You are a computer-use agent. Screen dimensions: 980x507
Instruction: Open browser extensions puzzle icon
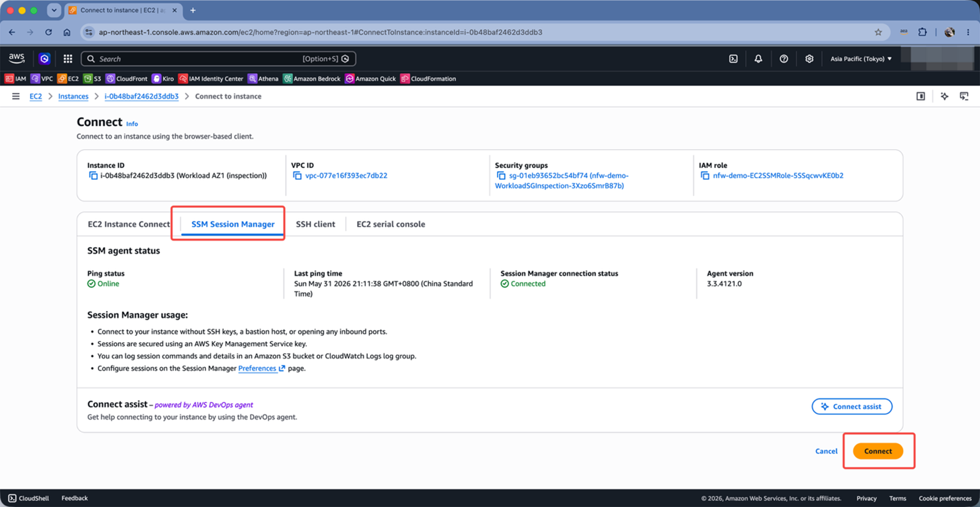pos(922,32)
